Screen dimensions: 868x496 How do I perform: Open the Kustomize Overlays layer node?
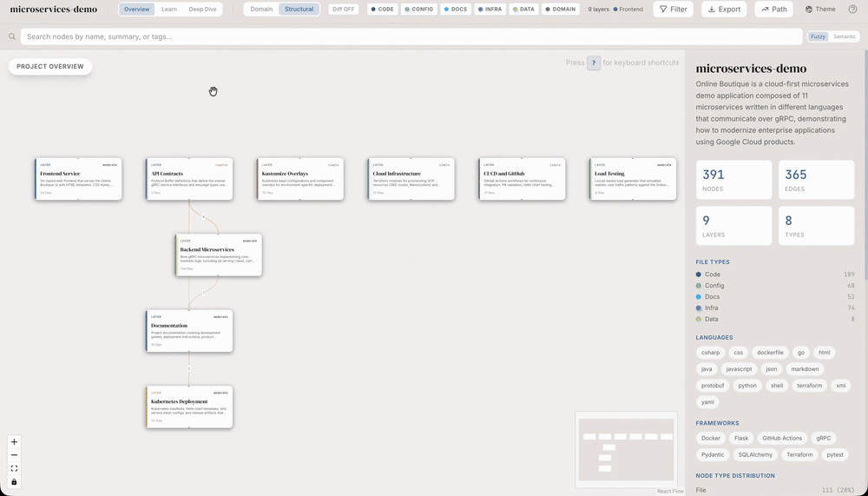coord(300,179)
